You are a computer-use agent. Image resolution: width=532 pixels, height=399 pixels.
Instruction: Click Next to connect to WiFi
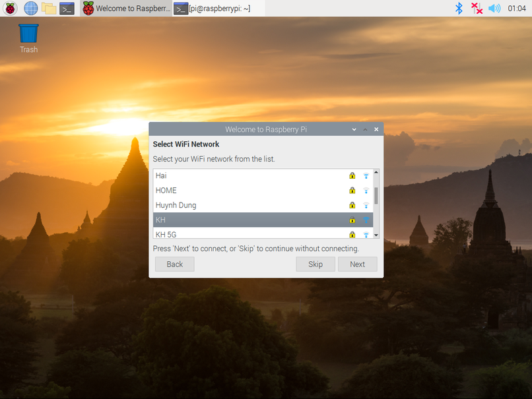(x=358, y=264)
